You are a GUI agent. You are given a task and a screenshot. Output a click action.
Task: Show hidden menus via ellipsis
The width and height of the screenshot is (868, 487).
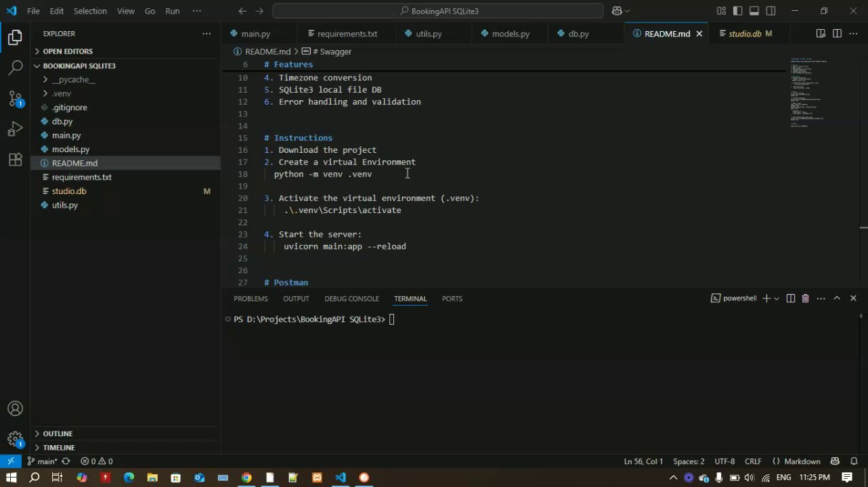coord(197,11)
